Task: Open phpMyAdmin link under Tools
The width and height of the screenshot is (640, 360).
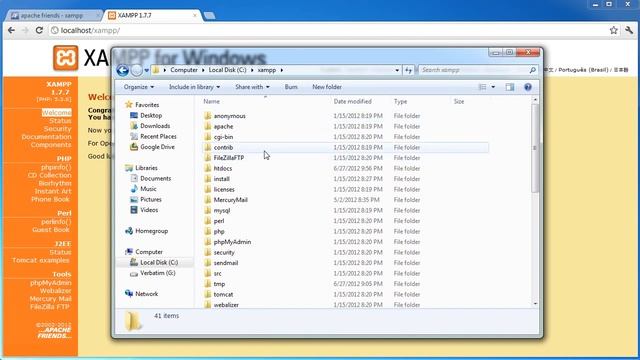Action: click(50, 283)
